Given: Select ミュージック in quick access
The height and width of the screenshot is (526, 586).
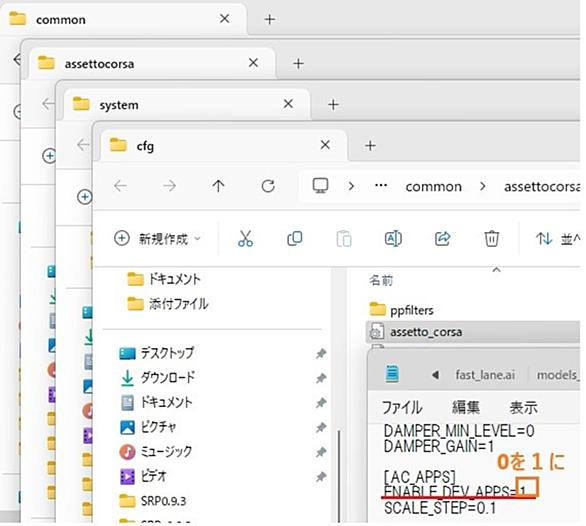Looking at the screenshot, I should pos(156,452).
